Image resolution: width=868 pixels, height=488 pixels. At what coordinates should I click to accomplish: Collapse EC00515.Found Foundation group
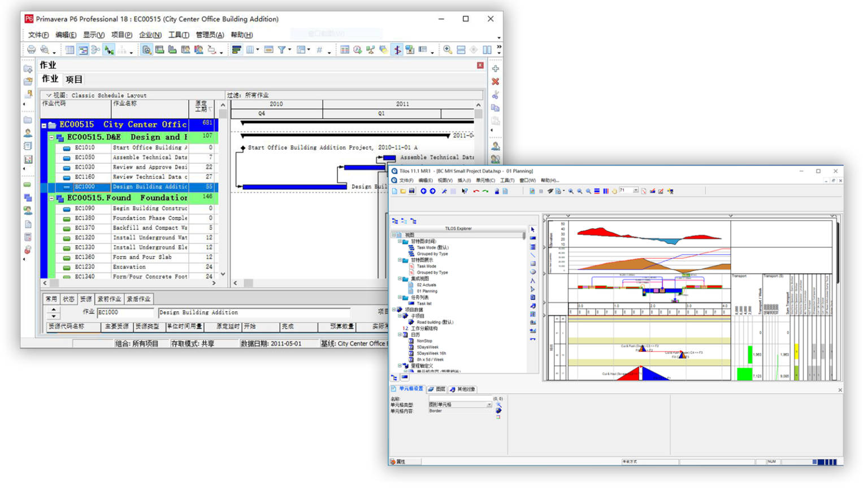[51, 198]
